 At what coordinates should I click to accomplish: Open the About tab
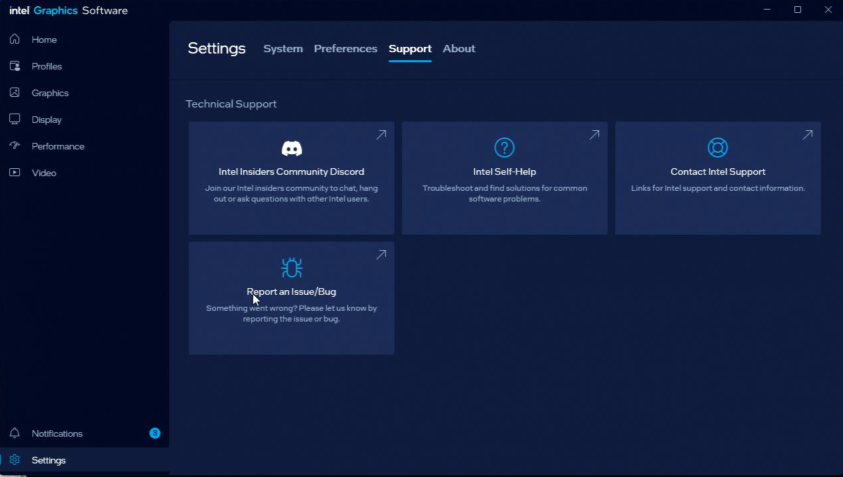[x=459, y=48]
